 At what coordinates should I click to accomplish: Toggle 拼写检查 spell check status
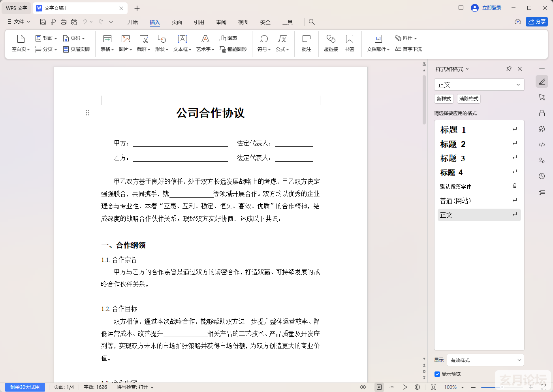click(135, 387)
